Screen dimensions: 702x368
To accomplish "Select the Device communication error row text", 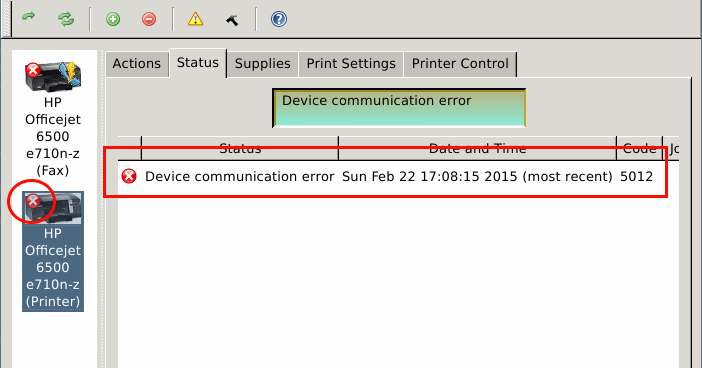I will coord(240,176).
